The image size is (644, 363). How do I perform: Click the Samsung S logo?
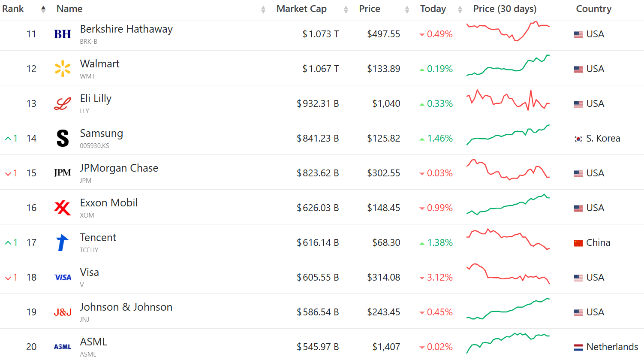(x=63, y=138)
